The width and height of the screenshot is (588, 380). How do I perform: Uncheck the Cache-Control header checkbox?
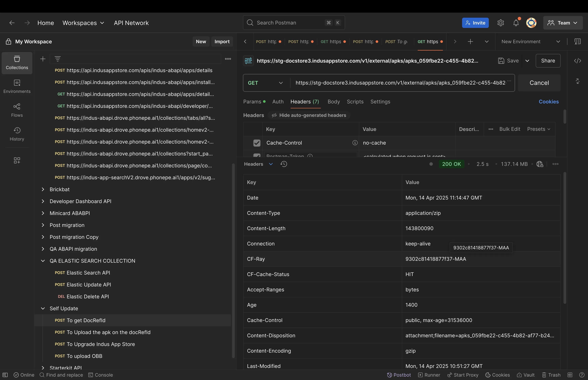(257, 143)
